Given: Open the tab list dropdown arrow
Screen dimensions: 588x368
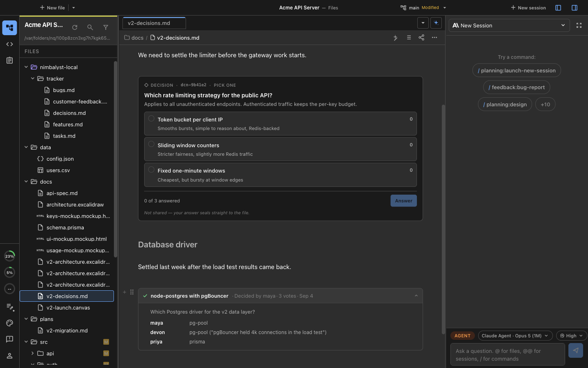Looking at the screenshot, I should click(x=423, y=23).
